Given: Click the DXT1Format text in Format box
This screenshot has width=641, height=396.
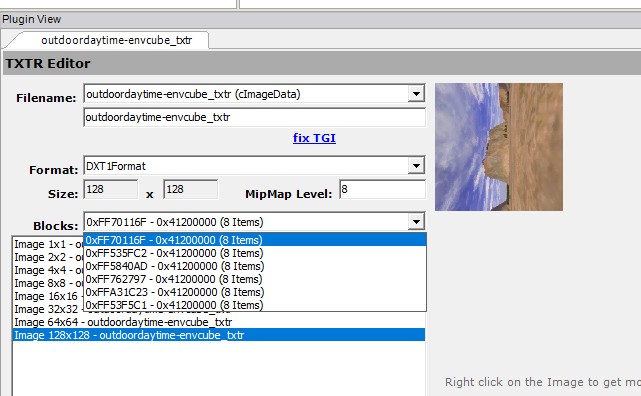Looking at the screenshot, I should pos(116,166).
